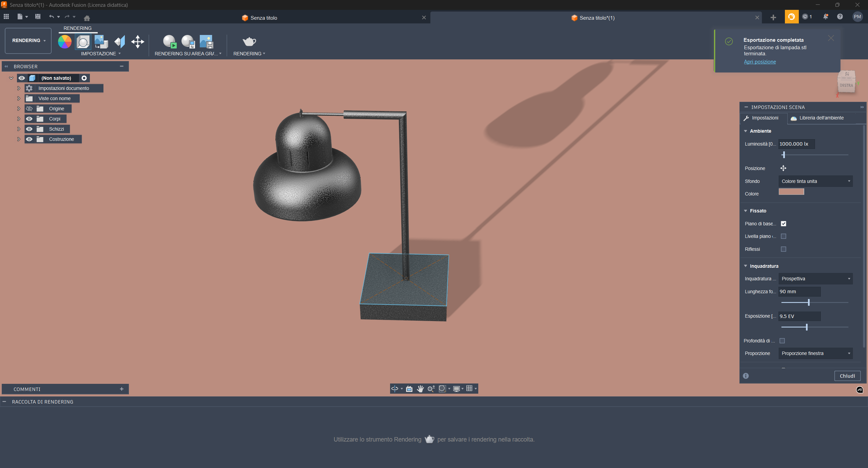Open the Appearance color wheel tool

point(64,42)
